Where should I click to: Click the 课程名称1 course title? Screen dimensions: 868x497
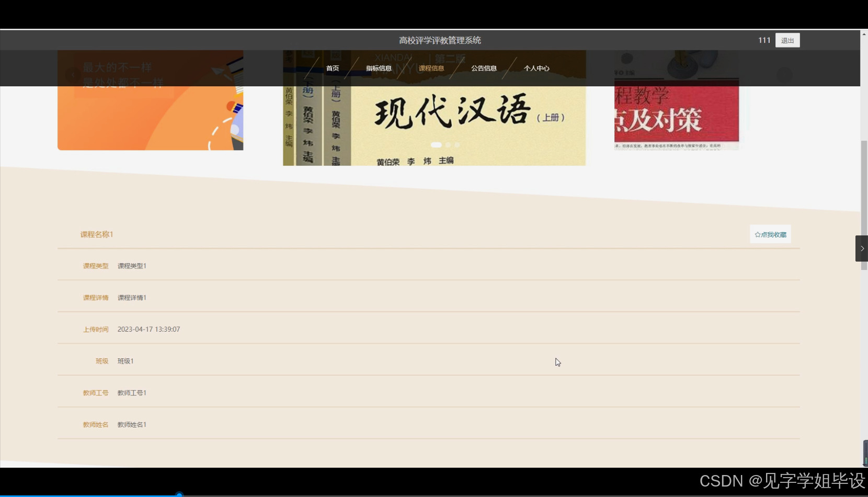[97, 234]
